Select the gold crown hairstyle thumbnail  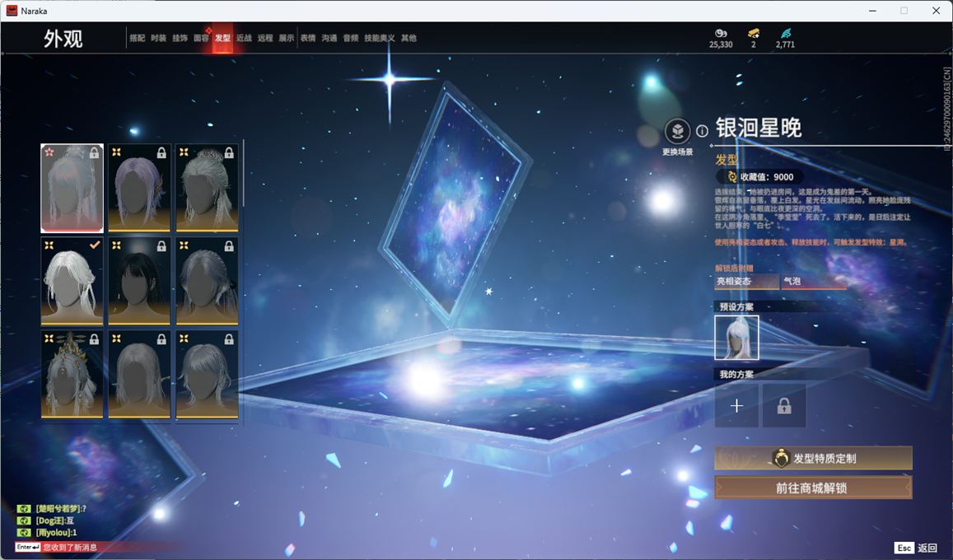point(72,374)
